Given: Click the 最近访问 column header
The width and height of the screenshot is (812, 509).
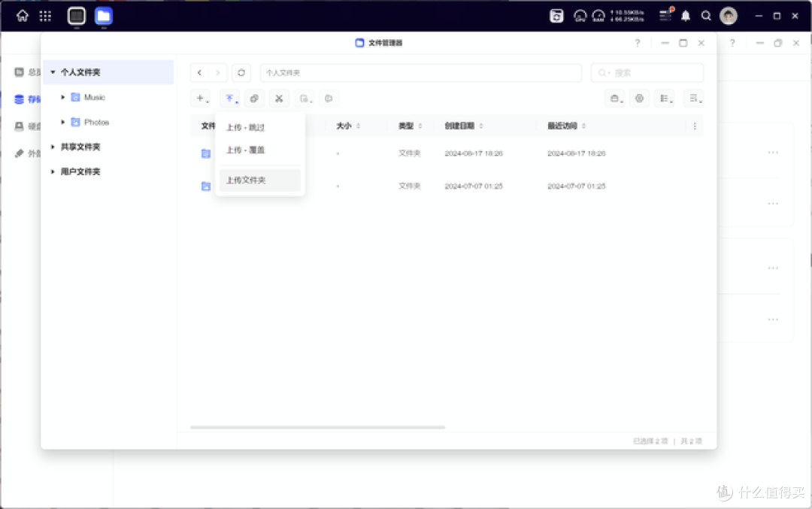Looking at the screenshot, I should tap(562, 126).
